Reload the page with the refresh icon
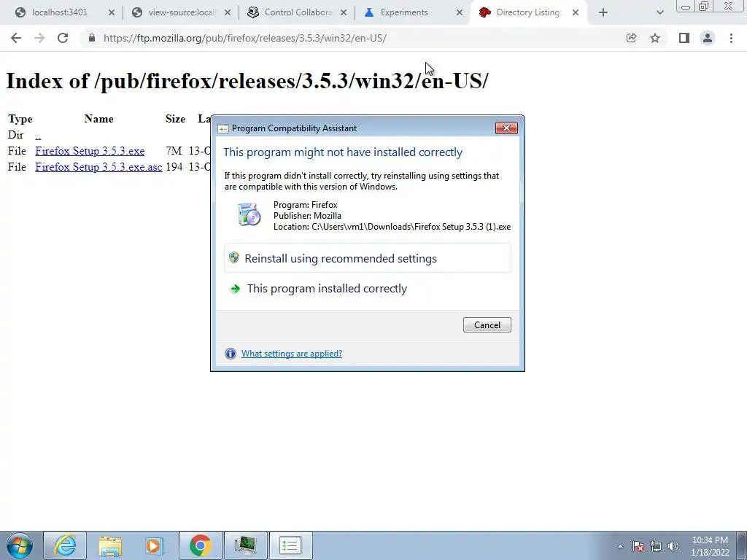 point(63,38)
